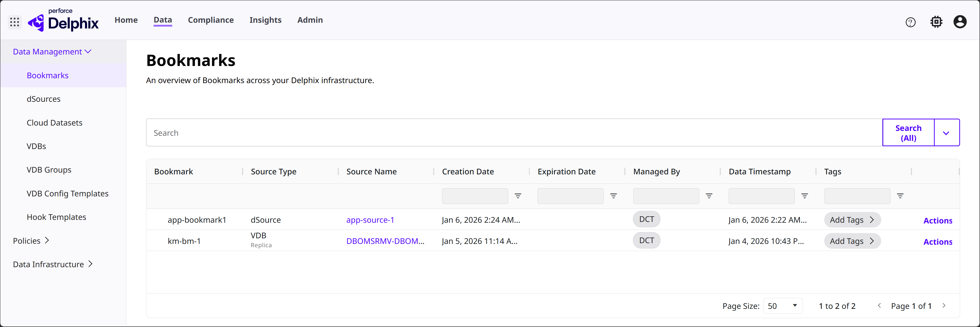Click the Delphix logo
This screenshot has width=980, height=327.
click(63, 21)
